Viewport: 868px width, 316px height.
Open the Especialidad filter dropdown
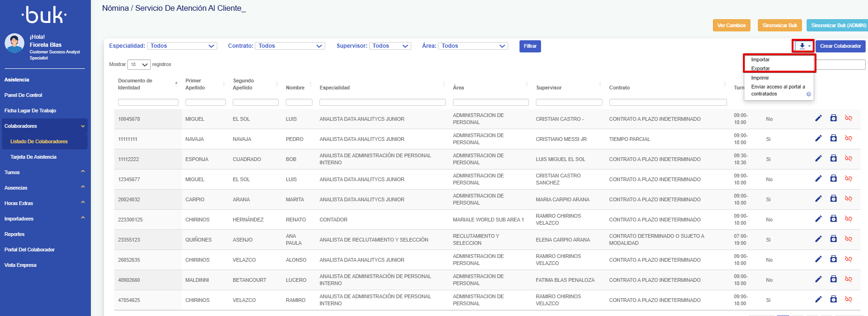tap(182, 46)
